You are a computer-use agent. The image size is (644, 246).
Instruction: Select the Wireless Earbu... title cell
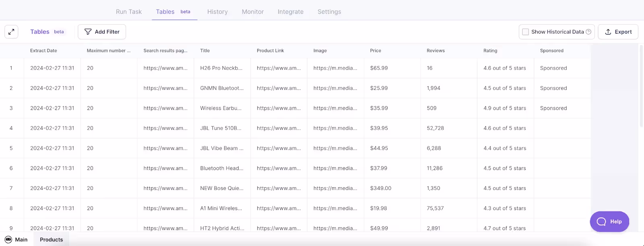point(222,108)
